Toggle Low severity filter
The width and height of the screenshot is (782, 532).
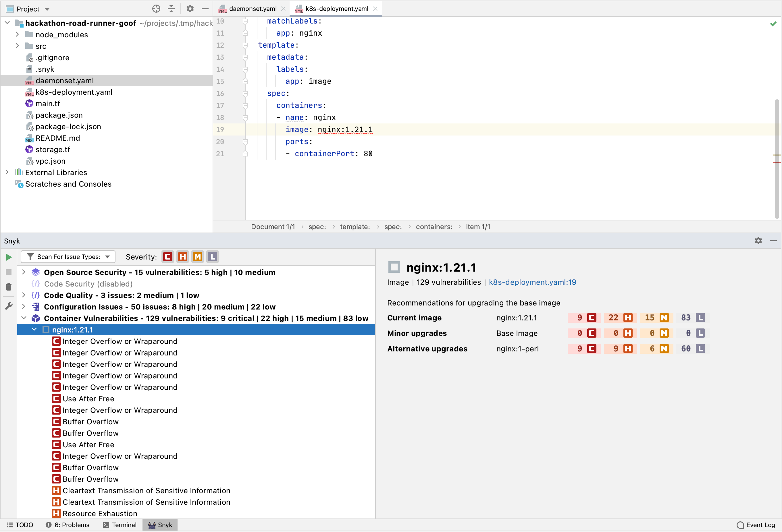tap(212, 257)
